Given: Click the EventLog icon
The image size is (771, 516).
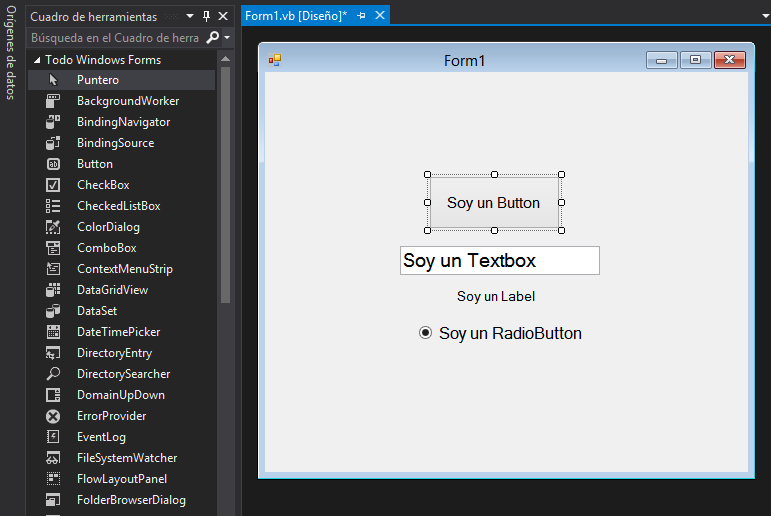Looking at the screenshot, I should tap(53, 437).
